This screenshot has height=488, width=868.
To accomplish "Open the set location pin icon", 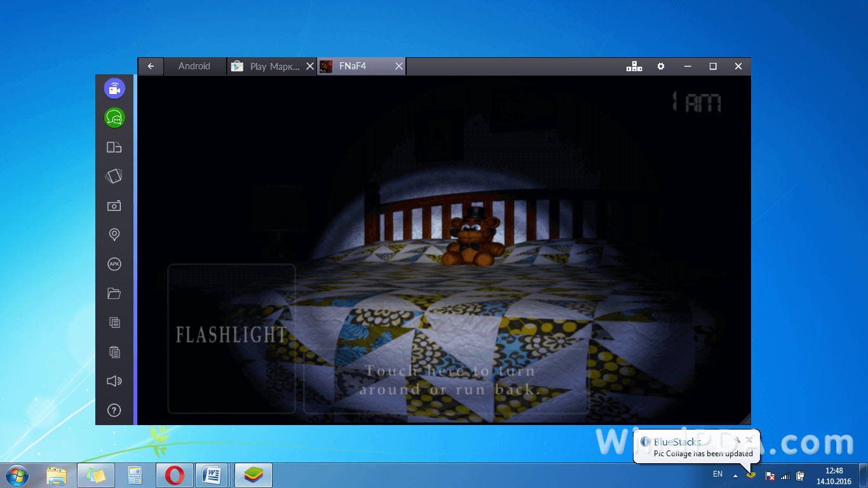I will click(114, 235).
